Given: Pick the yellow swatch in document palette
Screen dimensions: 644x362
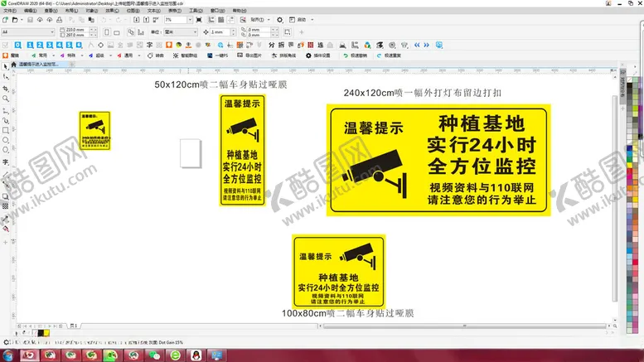Looking at the screenshot, I should pyautogui.click(x=46, y=333).
